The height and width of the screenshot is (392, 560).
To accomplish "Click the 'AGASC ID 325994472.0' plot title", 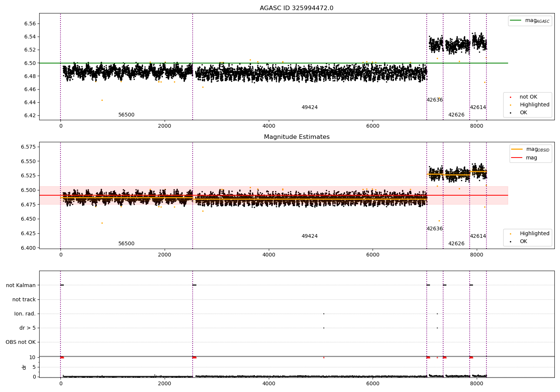I will 297,8.
